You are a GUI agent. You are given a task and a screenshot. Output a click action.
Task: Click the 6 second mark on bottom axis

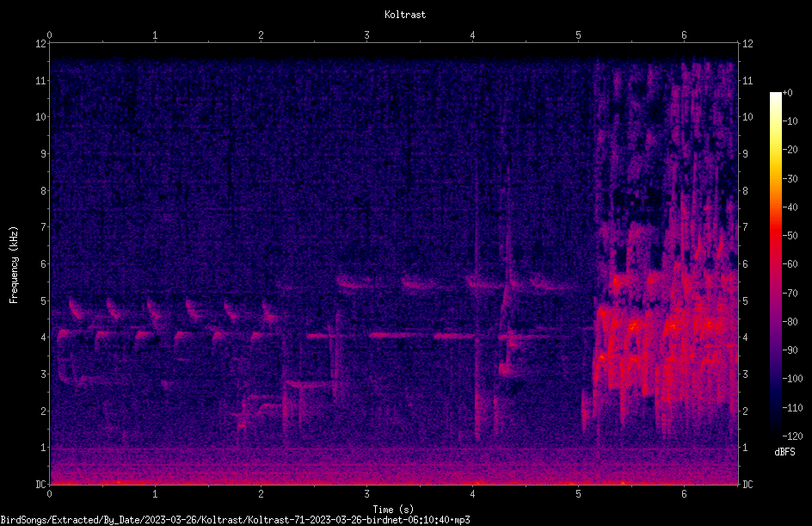(x=684, y=494)
